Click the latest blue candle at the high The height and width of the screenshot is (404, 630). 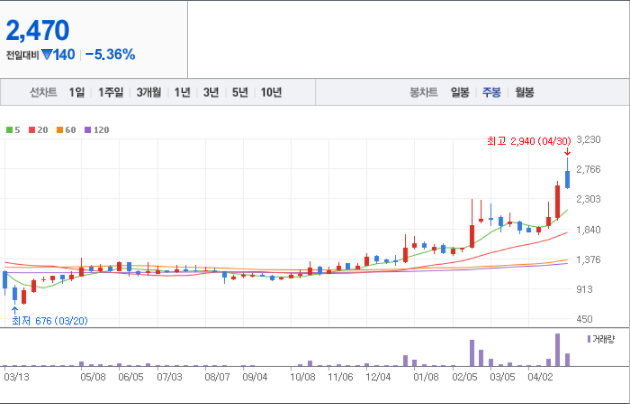(567, 179)
